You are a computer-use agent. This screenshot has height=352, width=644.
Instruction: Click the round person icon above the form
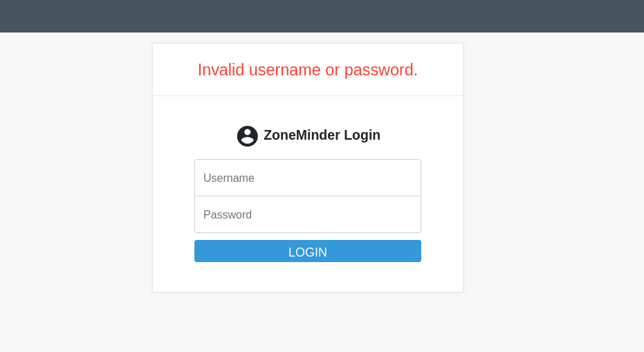pos(247,136)
